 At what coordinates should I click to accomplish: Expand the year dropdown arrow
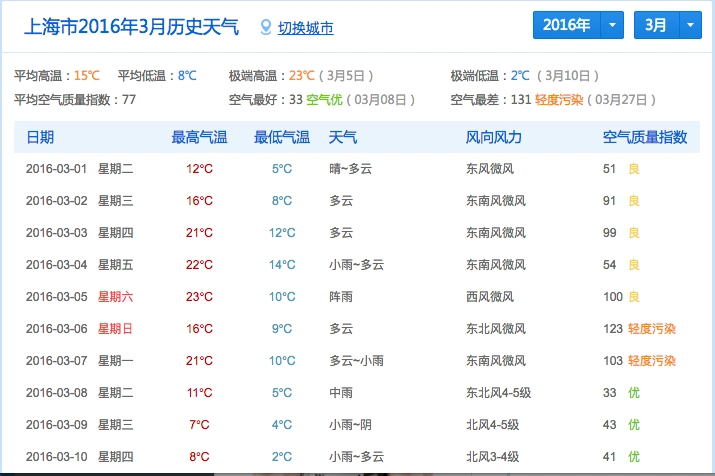[612, 25]
